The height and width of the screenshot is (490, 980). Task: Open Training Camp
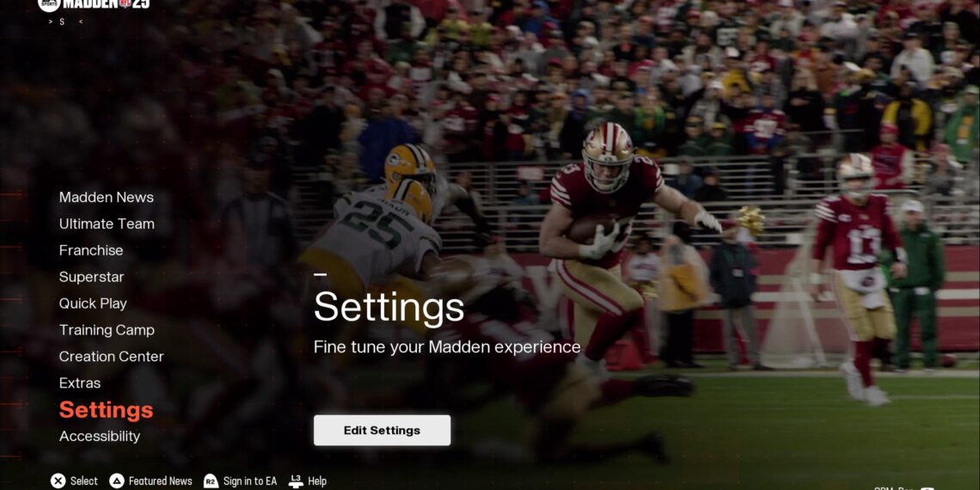107,330
